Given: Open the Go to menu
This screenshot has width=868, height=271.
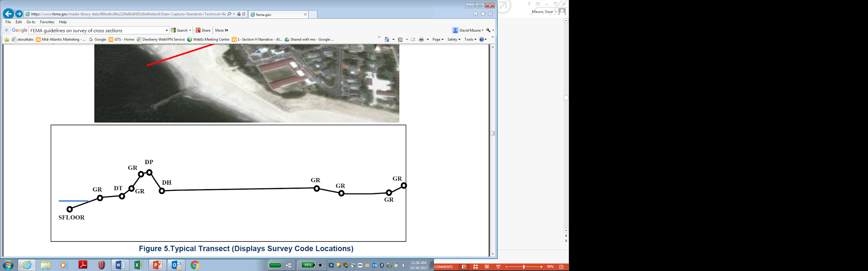Looking at the screenshot, I should 31,22.
